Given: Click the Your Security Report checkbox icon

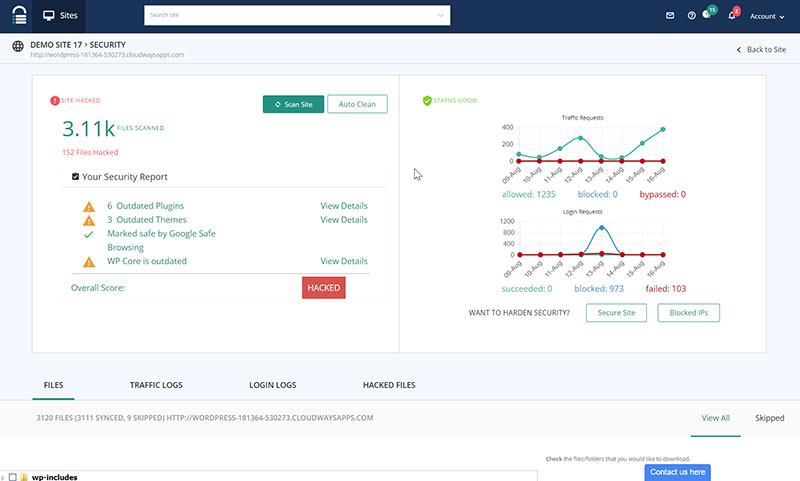Looking at the screenshot, I should point(76,176).
